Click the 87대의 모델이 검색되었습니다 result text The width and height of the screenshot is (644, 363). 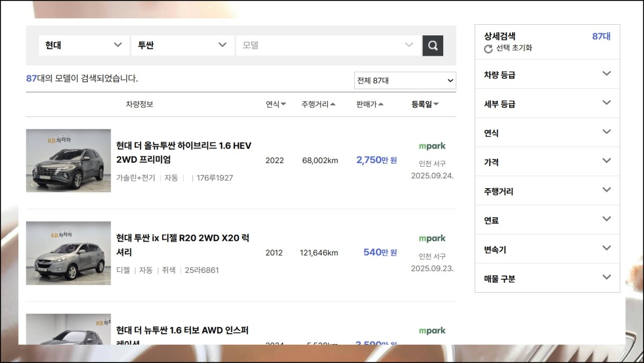point(82,78)
